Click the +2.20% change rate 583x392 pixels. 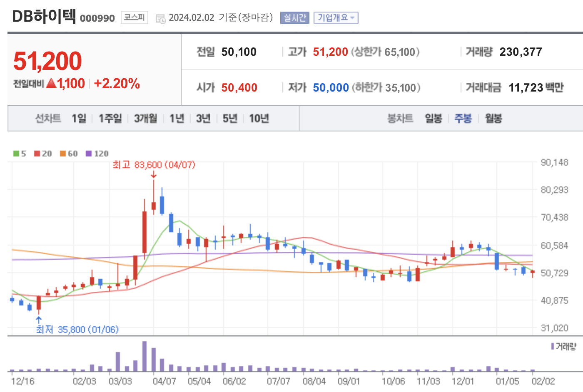click(117, 84)
